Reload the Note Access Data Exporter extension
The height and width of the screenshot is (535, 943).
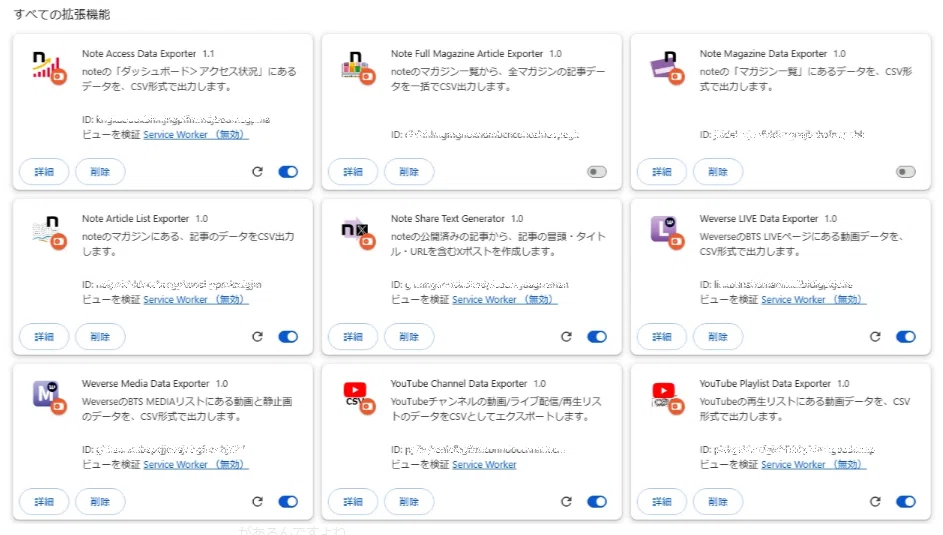click(x=257, y=172)
